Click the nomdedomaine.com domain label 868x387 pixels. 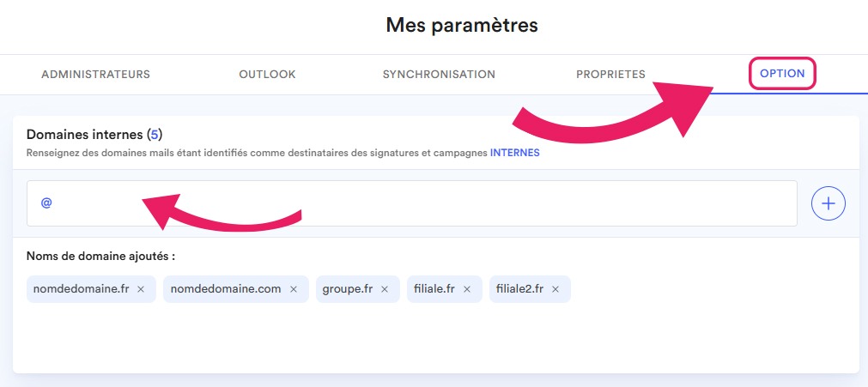226,289
